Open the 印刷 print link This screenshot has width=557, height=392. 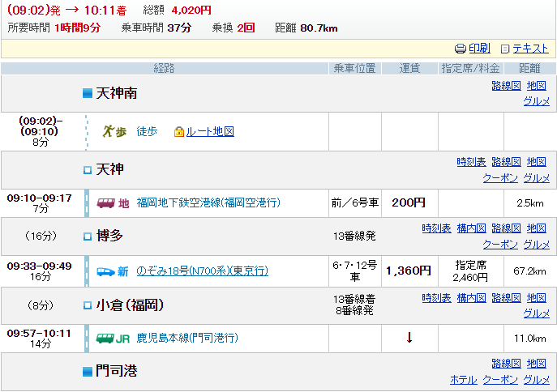tap(479, 49)
